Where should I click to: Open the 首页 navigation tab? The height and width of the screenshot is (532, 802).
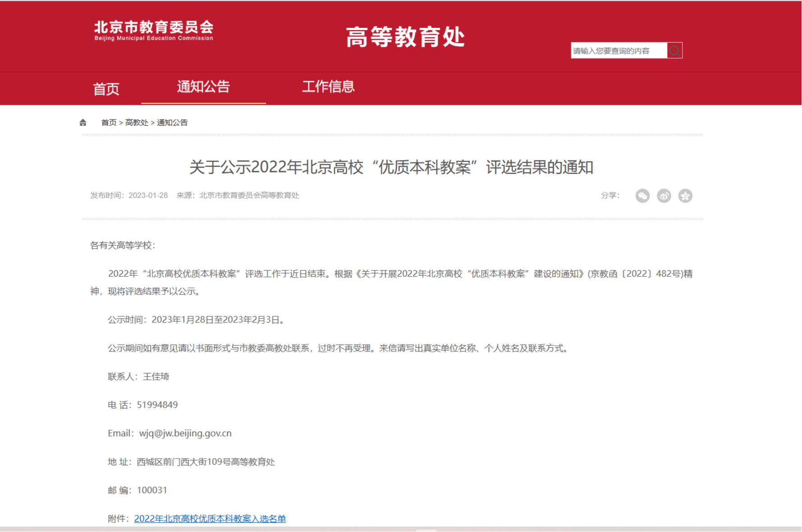click(106, 89)
